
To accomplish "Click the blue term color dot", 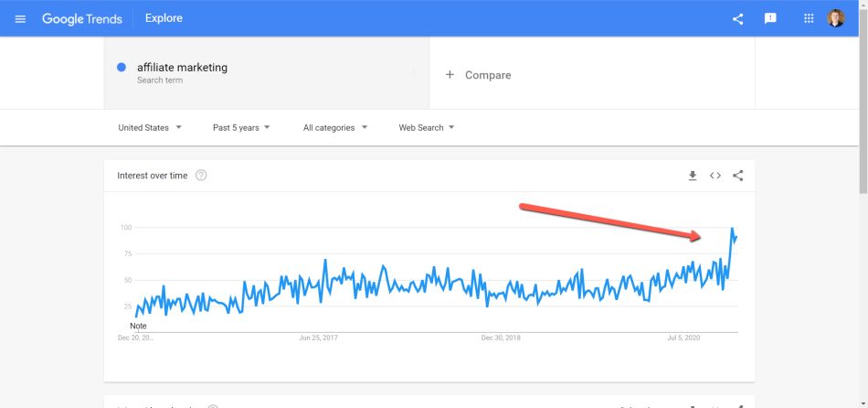I will click(122, 68).
